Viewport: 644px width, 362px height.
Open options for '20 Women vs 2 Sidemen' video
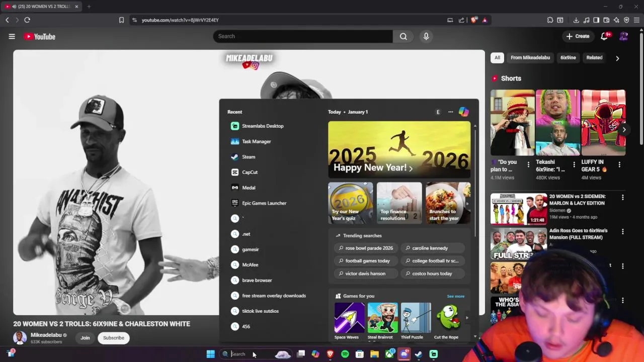point(623,198)
